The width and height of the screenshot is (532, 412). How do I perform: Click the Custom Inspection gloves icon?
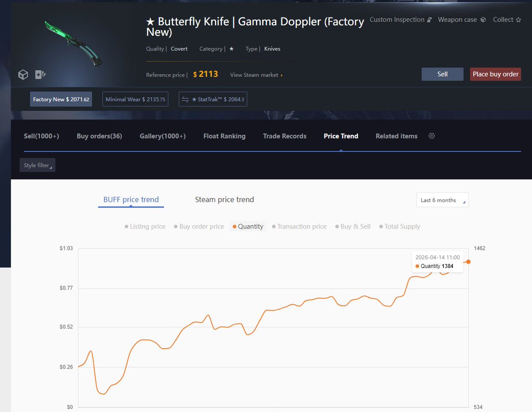(428, 20)
